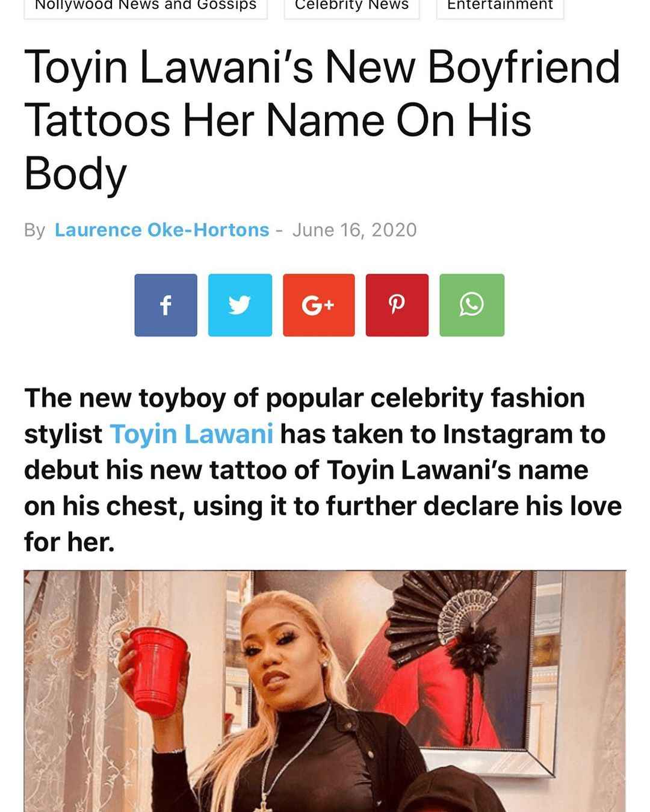The image size is (650, 812).
Task: Pin the article using the Pinterest icon
Action: pyautogui.click(x=397, y=305)
